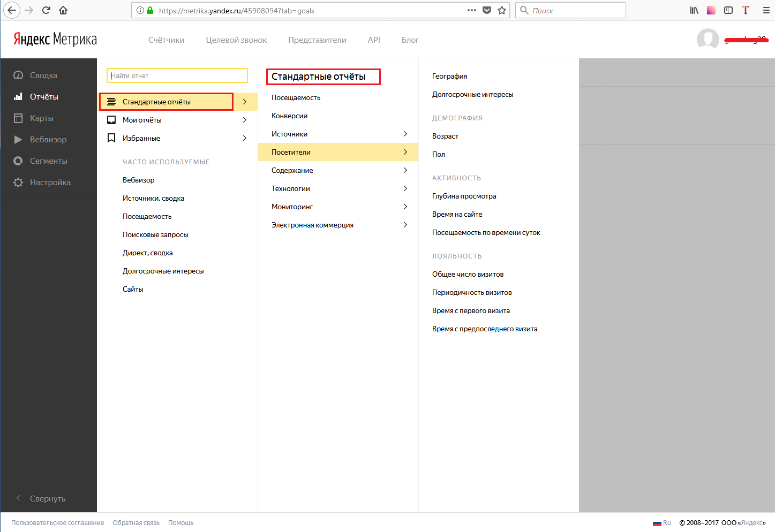Image resolution: width=775 pixels, height=532 pixels.
Task: Click the Настройка gear icon
Action: coord(18,182)
